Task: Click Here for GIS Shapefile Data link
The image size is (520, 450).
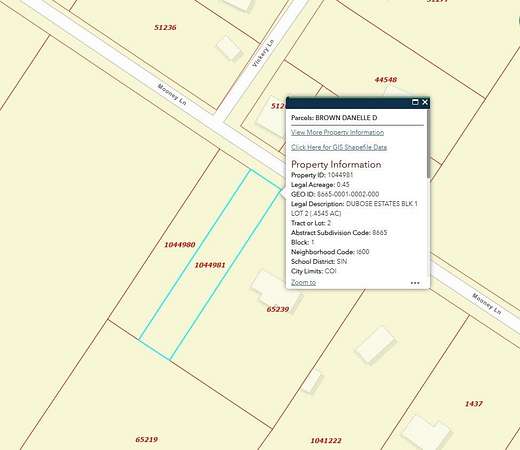Action: coord(339,147)
